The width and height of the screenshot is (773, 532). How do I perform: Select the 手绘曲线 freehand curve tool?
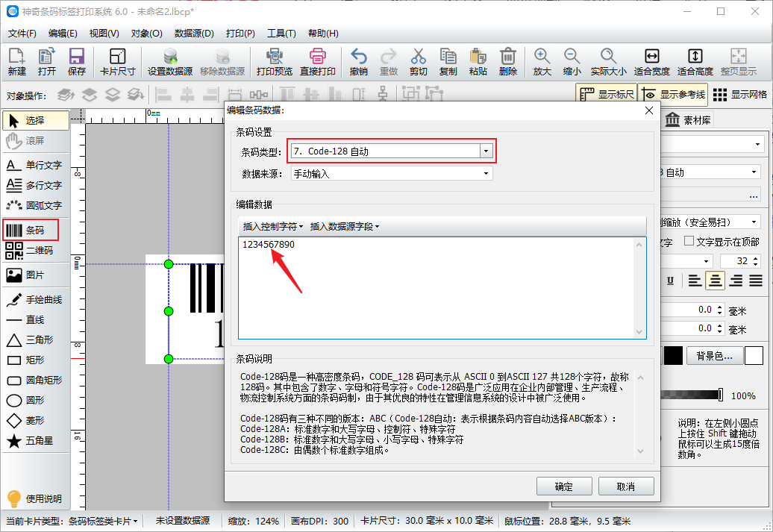click(36, 300)
